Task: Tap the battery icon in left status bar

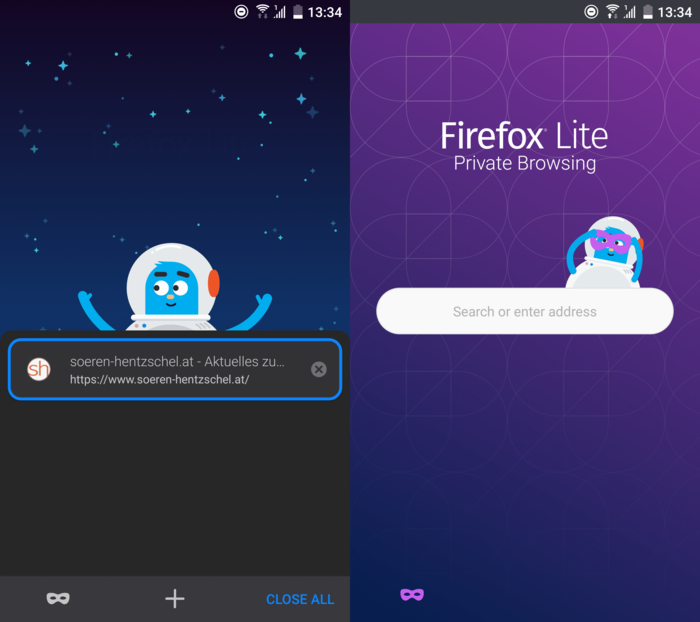Action: tap(298, 12)
